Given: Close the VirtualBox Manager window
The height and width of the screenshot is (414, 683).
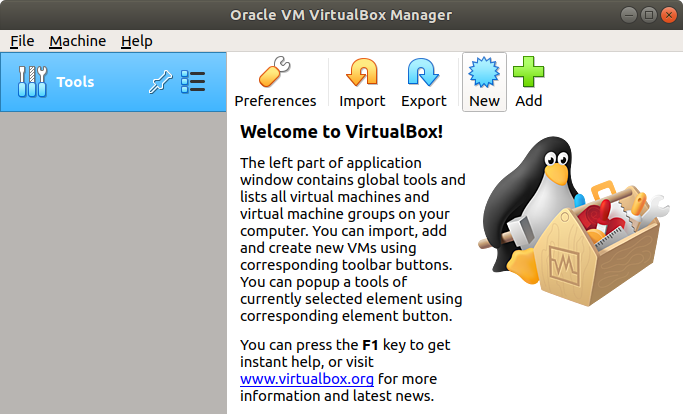Looking at the screenshot, I should pos(669,15).
